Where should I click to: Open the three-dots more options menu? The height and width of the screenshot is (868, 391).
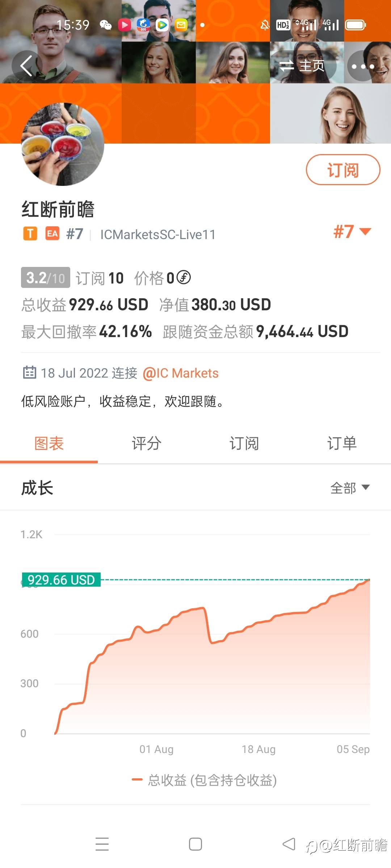point(363,66)
